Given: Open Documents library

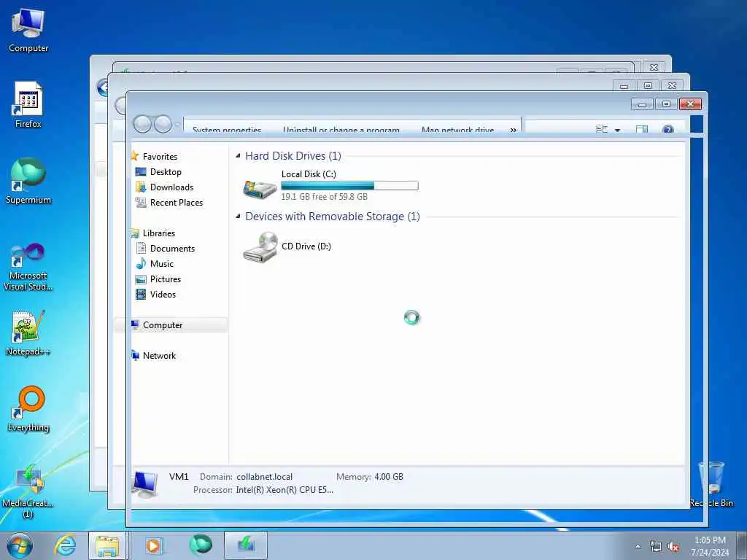Looking at the screenshot, I should click(x=172, y=248).
